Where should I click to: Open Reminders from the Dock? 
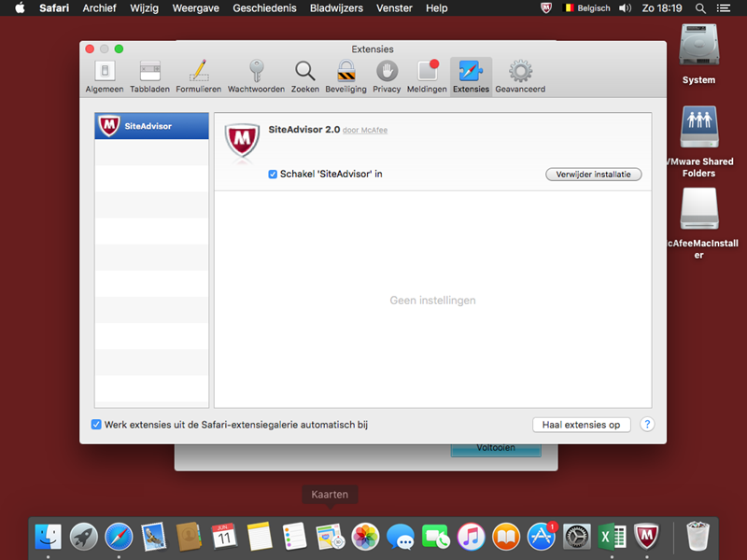click(x=295, y=536)
